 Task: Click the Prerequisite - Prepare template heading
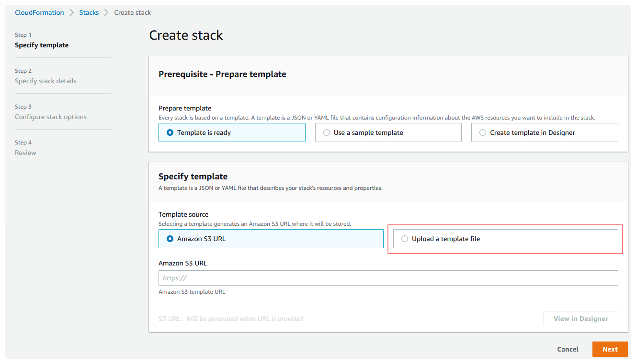tap(222, 74)
